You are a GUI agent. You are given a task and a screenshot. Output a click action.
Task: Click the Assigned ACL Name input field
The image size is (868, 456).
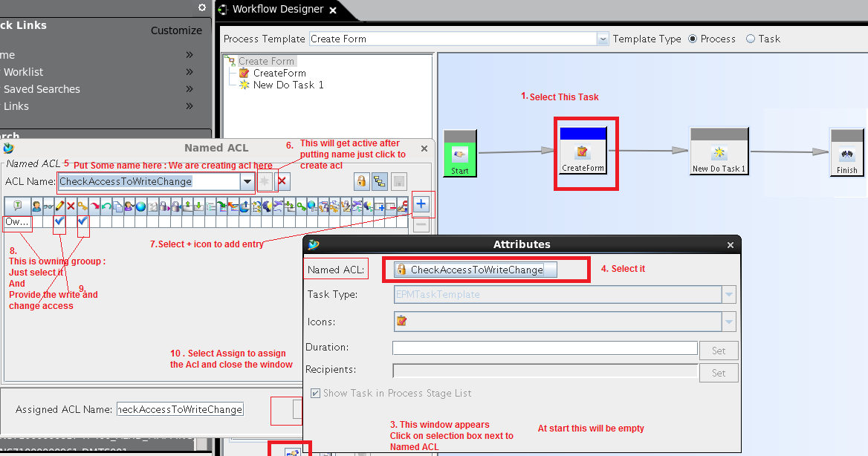180,408
